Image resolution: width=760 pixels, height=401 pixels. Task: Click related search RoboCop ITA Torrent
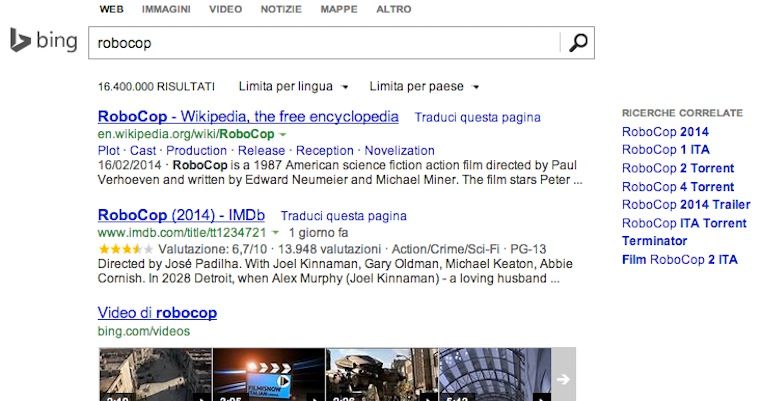pos(684,223)
